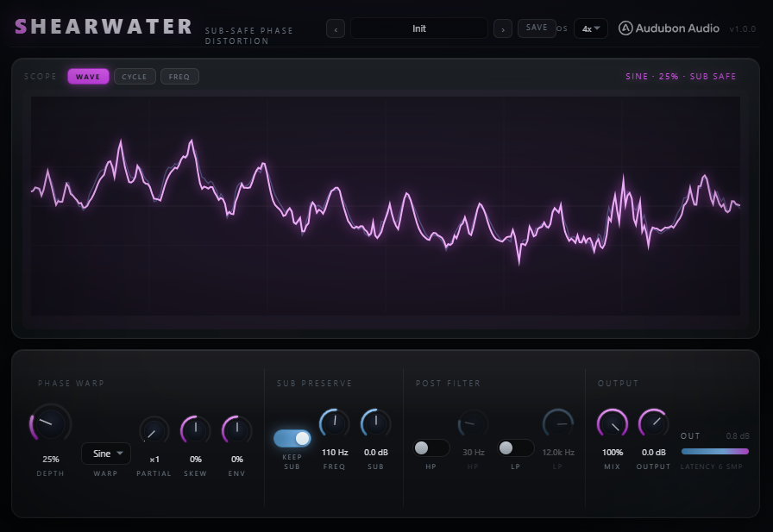The width and height of the screenshot is (773, 532).
Task: Click the 110 Hz frequency value
Action: [x=335, y=452]
